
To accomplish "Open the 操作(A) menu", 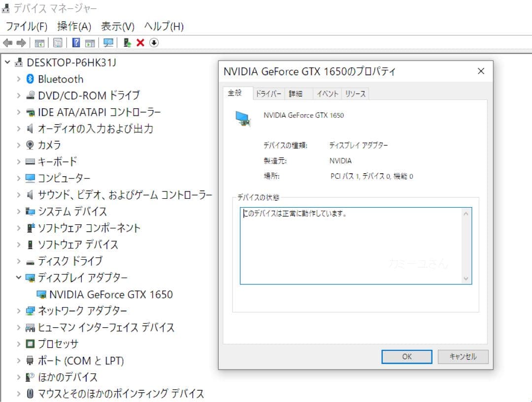I will tap(74, 26).
